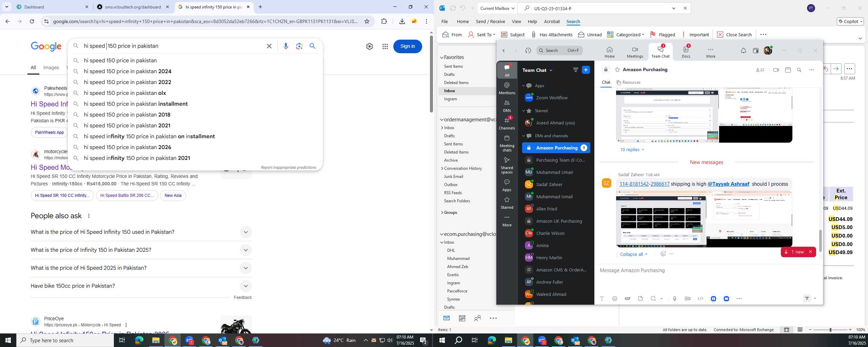Open the Google apps grid
Image resolution: width=868 pixels, height=347 pixels.
[385, 46]
